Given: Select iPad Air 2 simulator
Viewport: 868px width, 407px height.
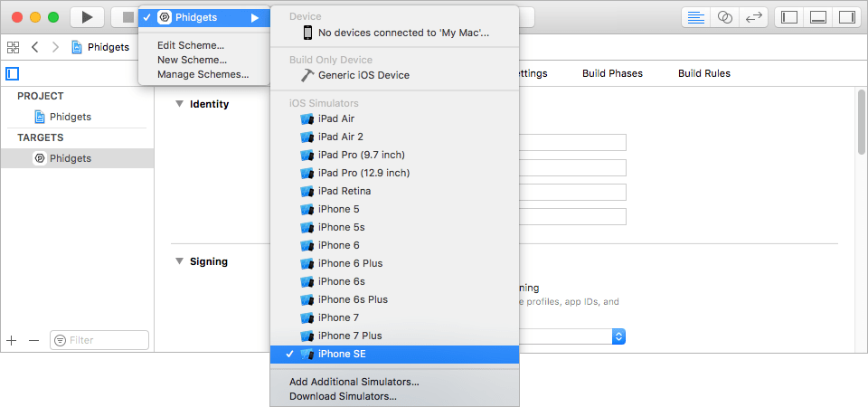Looking at the screenshot, I should pos(394,137).
